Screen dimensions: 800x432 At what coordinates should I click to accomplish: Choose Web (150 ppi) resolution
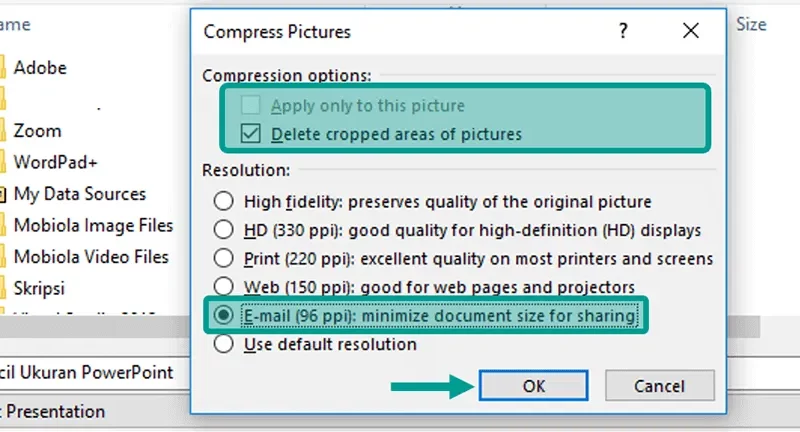[x=223, y=286]
